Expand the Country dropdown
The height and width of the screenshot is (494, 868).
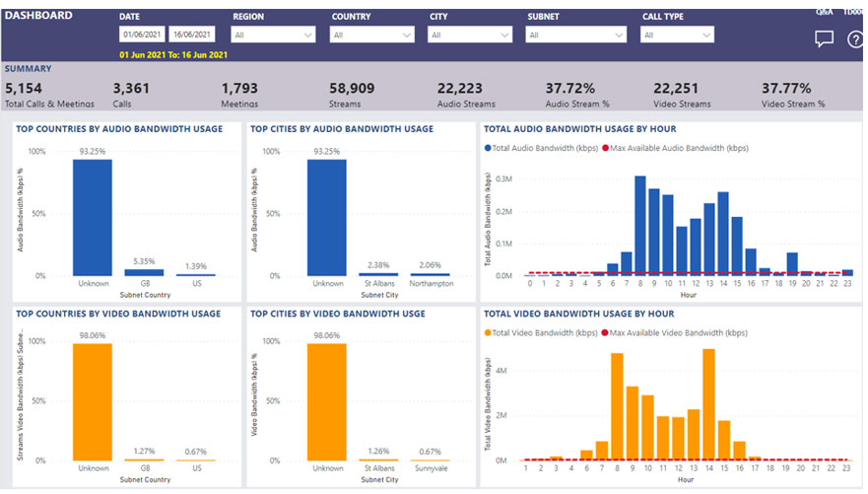[371, 35]
